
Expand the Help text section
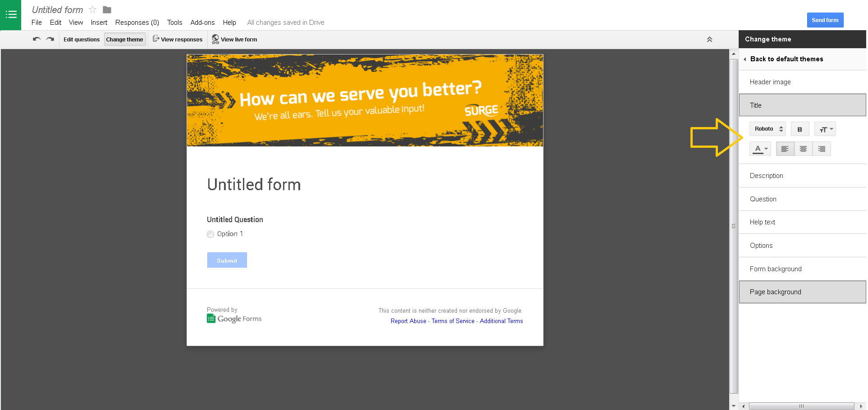pos(803,222)
